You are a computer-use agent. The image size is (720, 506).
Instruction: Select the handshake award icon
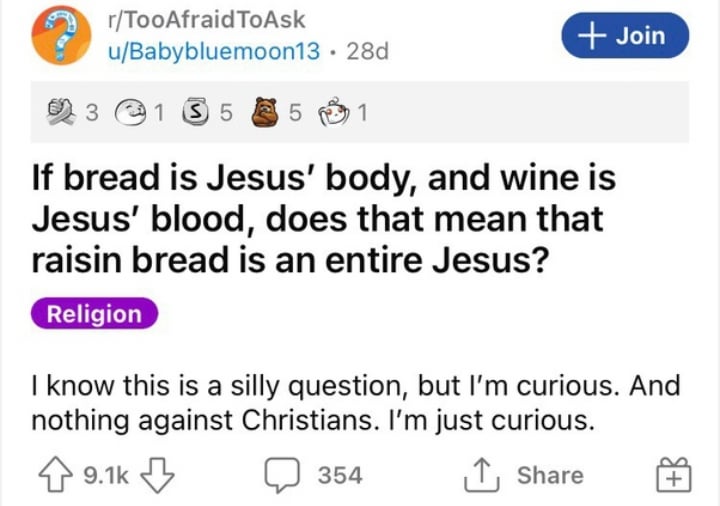pyautogui.click(x=61, y=112)
